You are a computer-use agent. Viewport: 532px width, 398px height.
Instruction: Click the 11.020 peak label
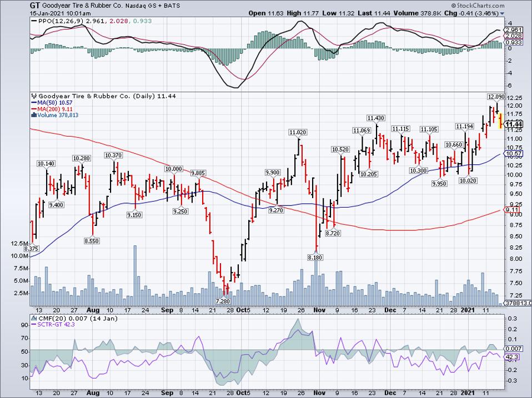(x=298, y=132)
